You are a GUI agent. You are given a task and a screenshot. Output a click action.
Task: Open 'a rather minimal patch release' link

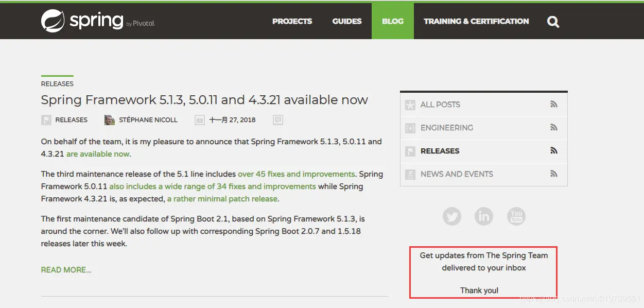[x=222, y=199]
